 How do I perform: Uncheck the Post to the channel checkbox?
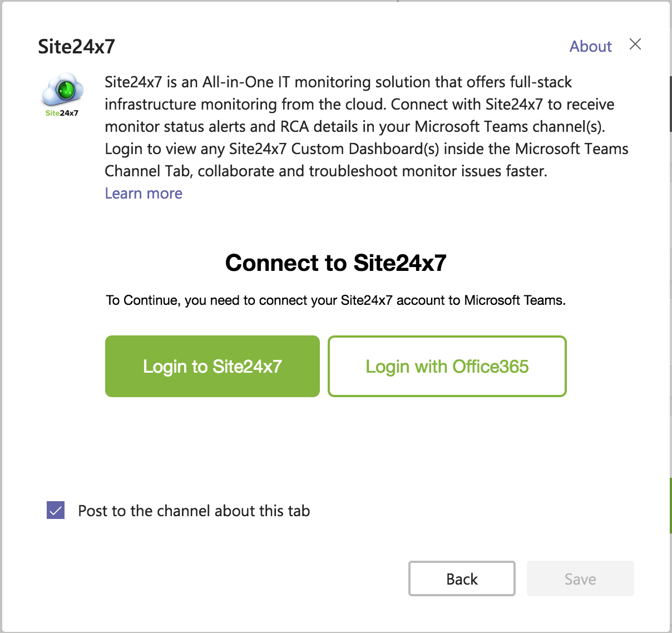pos(56,510)
